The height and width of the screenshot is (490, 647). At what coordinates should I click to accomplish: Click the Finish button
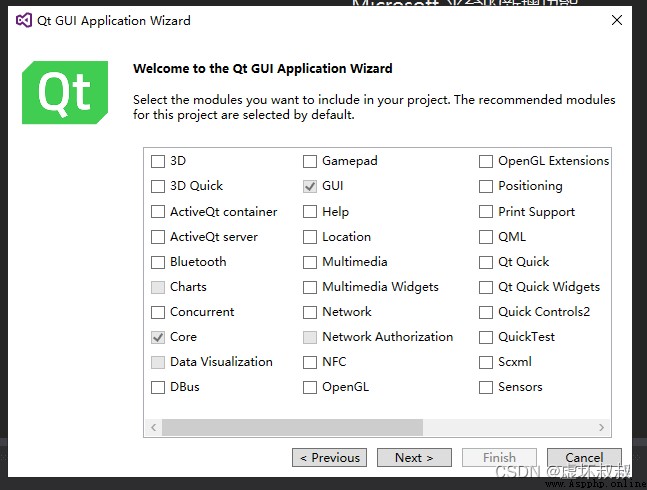pos(499,457)
